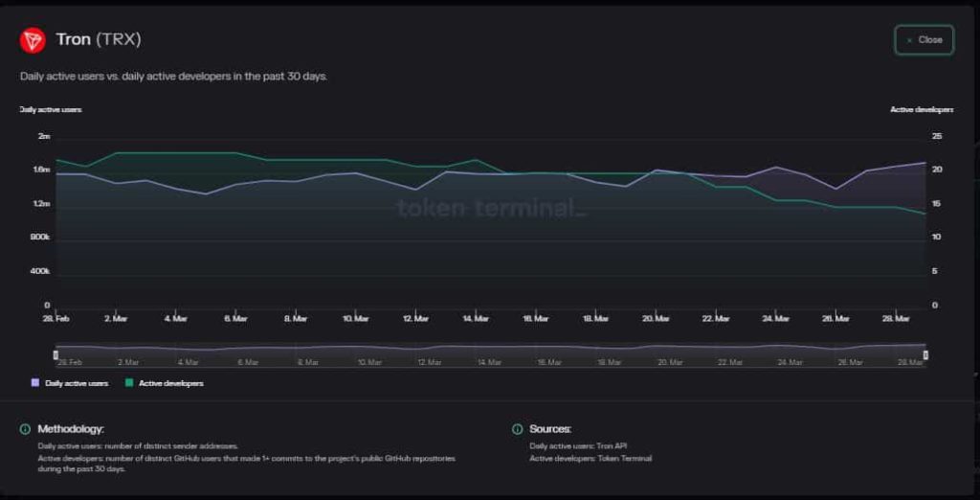The height and width of the screenshot is (500, 980).
Task: Click the Close button
Action: click(x=924, y=40)
